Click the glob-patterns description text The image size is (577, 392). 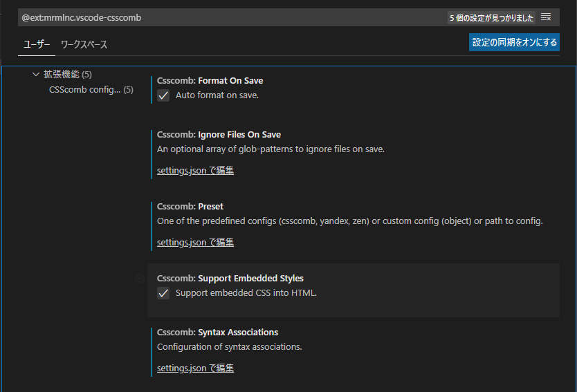pos(271,149)
